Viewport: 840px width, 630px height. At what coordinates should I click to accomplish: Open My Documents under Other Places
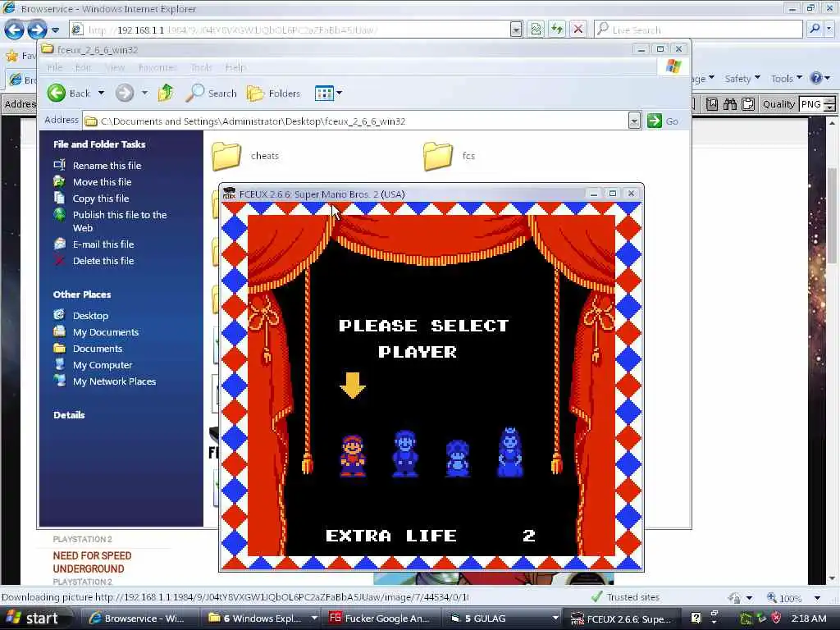[x=106, y=332]
